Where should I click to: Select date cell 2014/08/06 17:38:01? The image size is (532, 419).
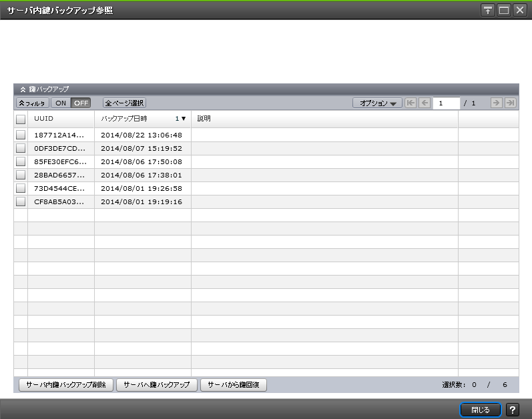(142, 175)
